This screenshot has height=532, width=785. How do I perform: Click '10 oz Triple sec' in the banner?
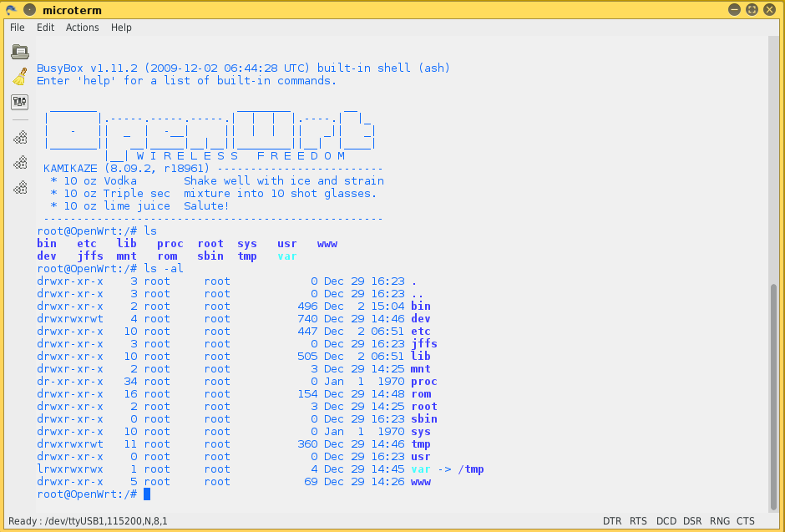click(117, 193)
